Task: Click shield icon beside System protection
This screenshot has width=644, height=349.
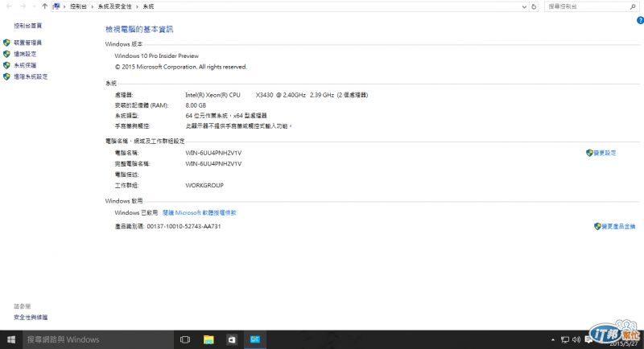Action: tap(6, 65)
